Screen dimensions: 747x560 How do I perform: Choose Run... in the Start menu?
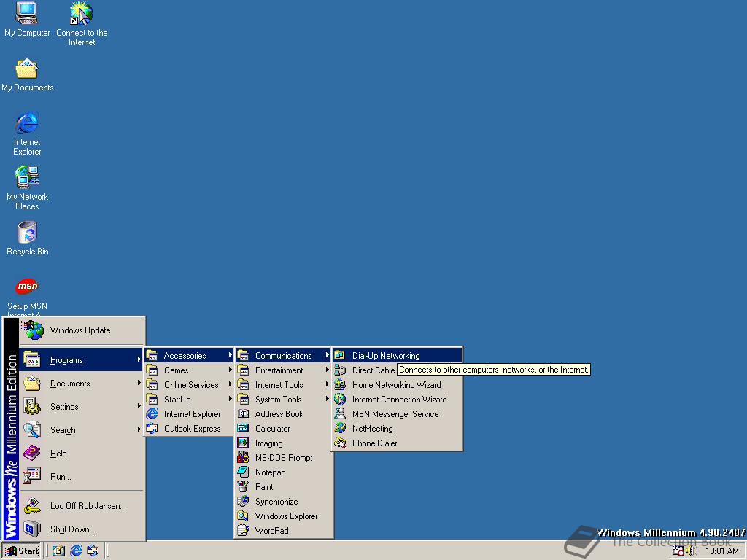coord(82,476)
